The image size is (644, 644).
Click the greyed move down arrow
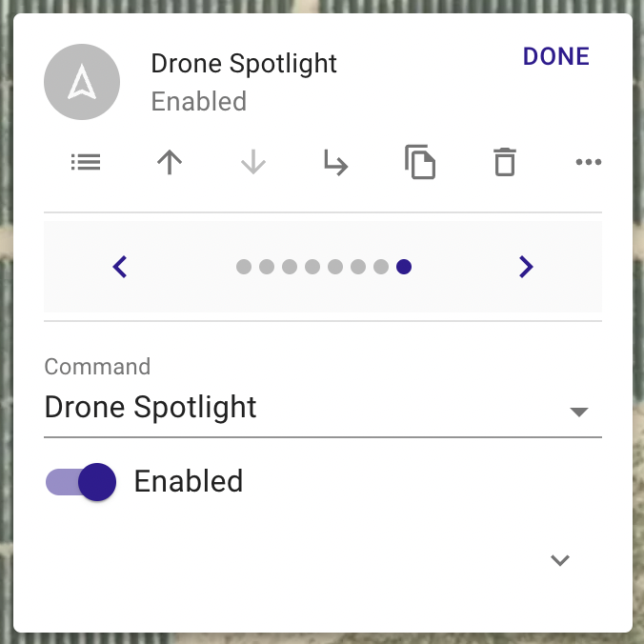pyautogui.click(x=253, y=162)
